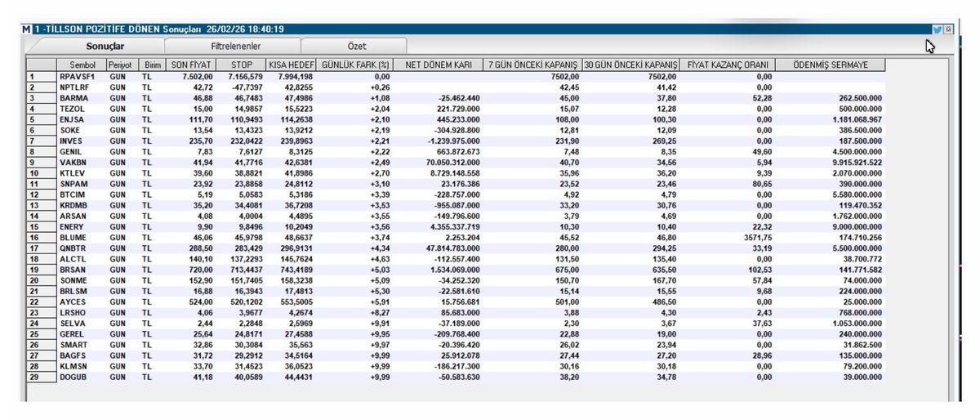Sort by SON FİYAT column header
Image resolution: width=980 pixels, height=420 pixels.
(190, 65)
